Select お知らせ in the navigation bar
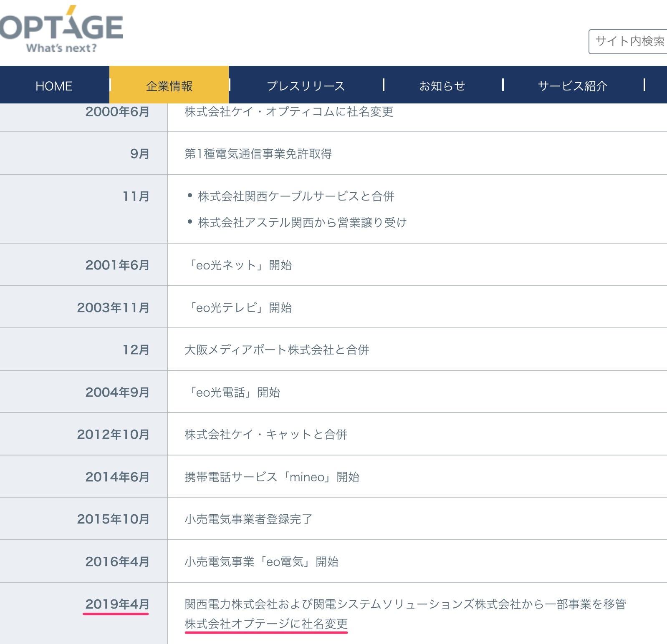Screen dimensions: 667x644 (x=442, y=86)
